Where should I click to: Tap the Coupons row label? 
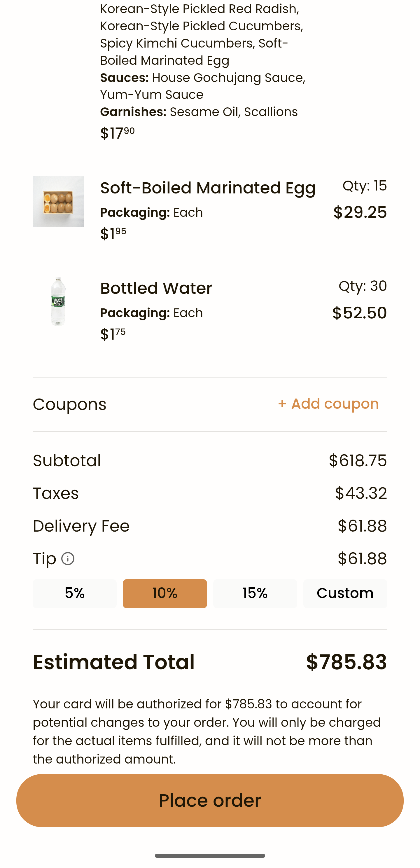point(69,404)
